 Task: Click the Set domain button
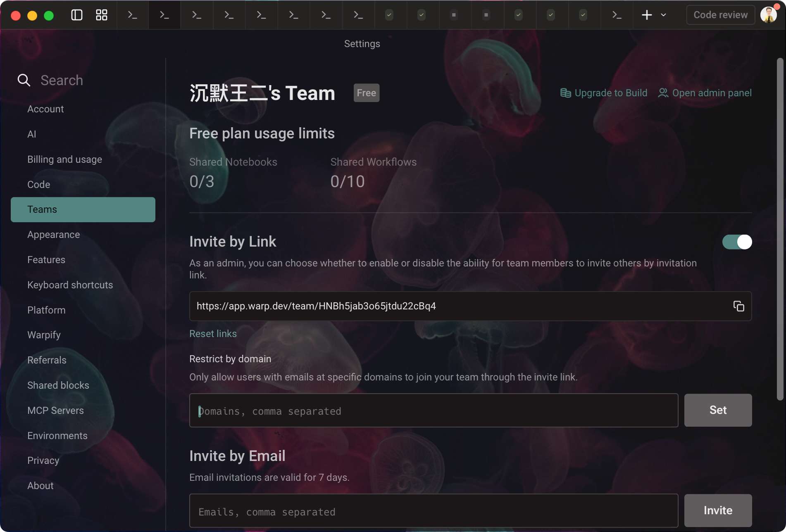click(x=718, y=410)
